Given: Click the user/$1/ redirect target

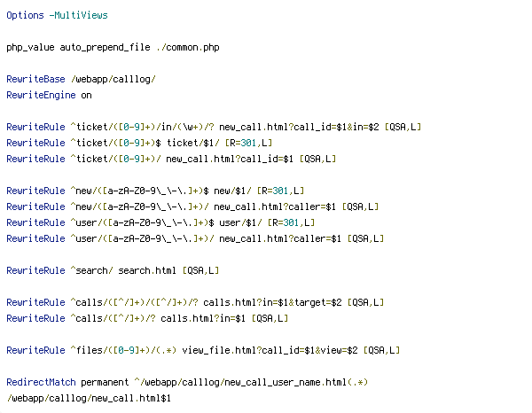Looking at the screenshot, I should pyautogui.click(x=240, y=222).
